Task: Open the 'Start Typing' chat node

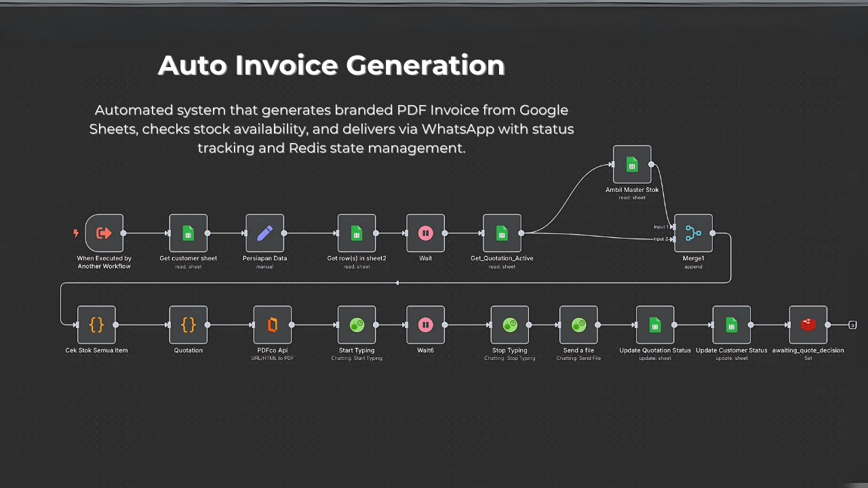Action: (357, 325)
